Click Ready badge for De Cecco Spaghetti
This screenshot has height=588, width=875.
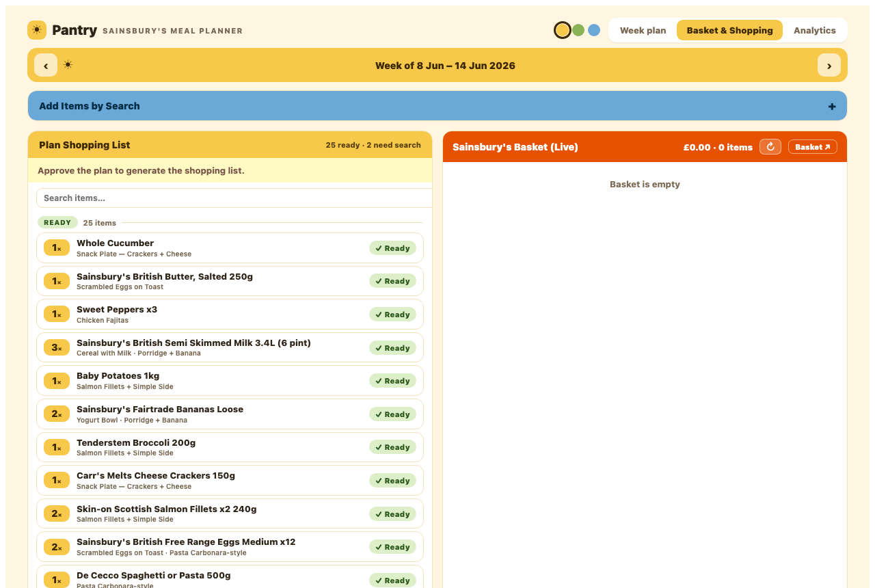393,580
